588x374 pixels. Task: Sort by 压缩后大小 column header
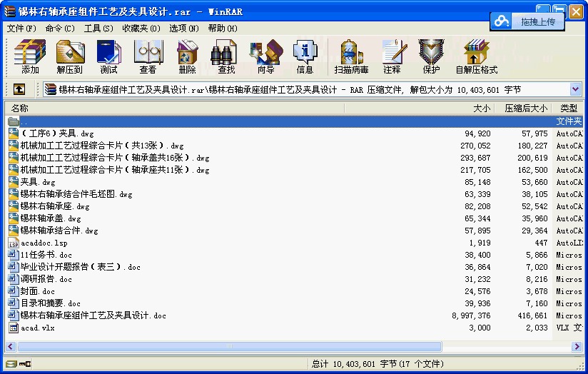tap(526, 108)
